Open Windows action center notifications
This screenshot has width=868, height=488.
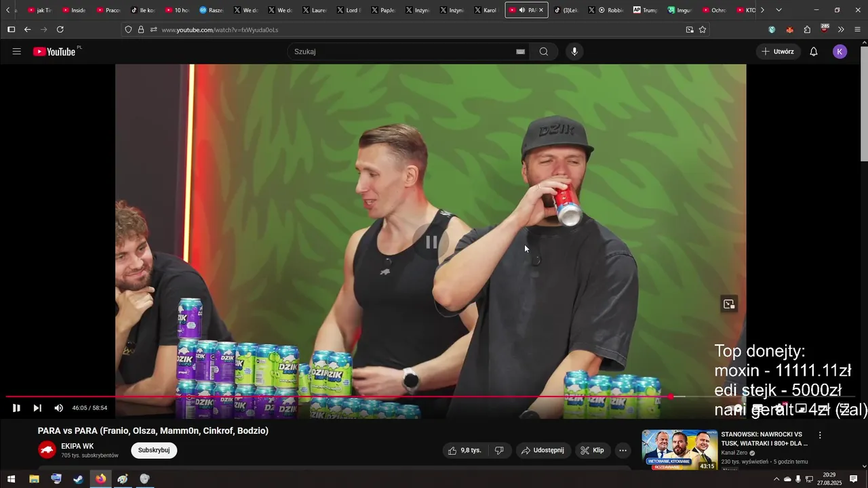point(854,479)
